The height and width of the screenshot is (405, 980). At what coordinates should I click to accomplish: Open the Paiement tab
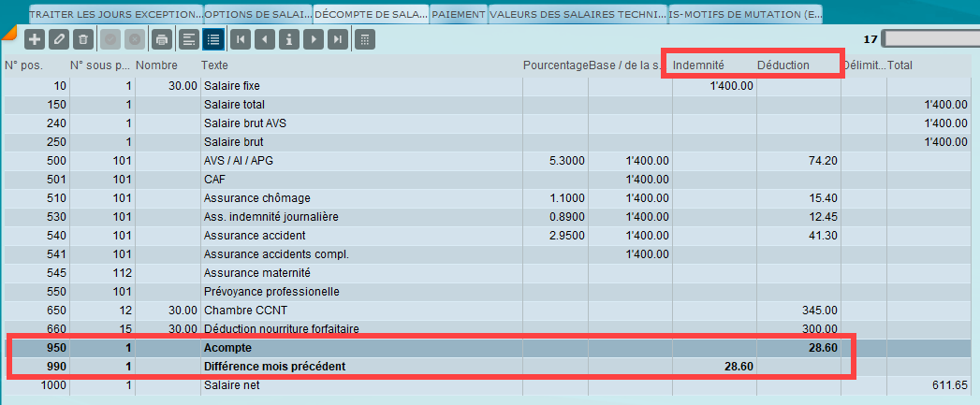click(x=459, y=15)
